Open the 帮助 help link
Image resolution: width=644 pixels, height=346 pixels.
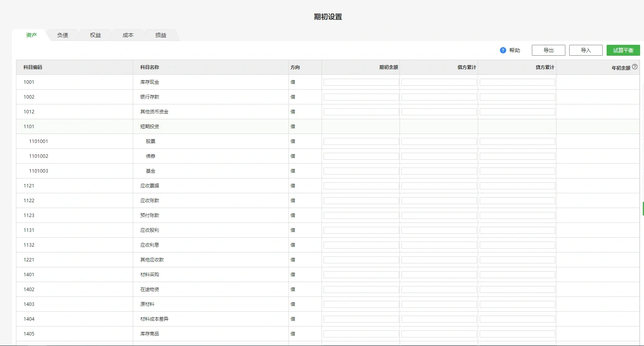[x=515, y=50]
